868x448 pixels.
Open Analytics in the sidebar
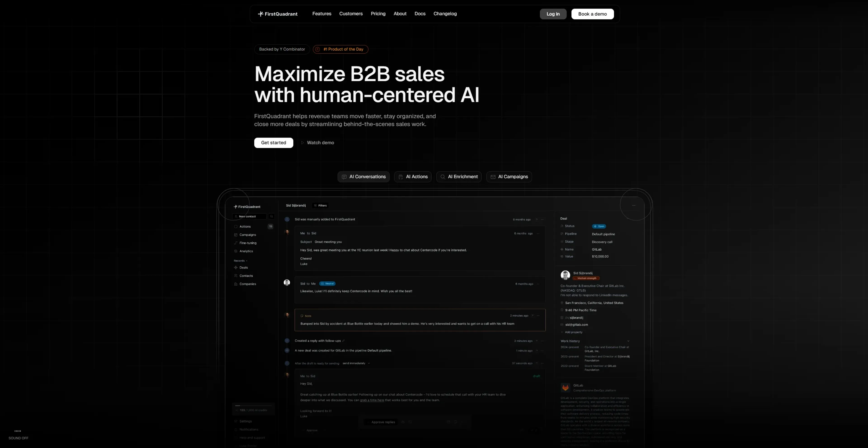[x=246, y=251]
